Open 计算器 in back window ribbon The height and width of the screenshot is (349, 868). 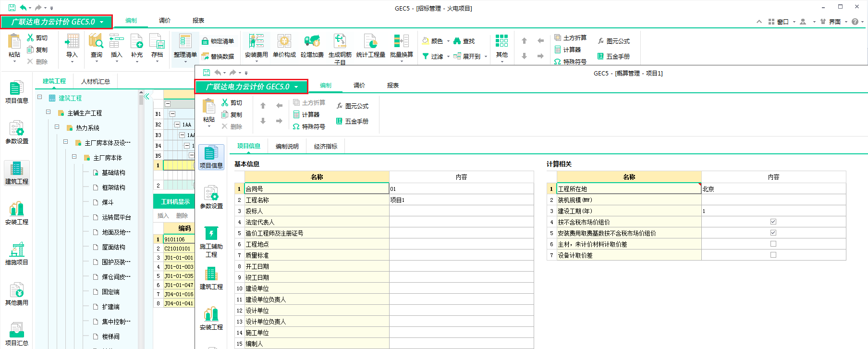click(x=568, y=50)
